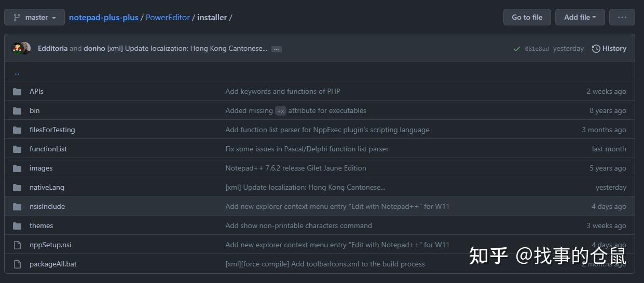Screen dimensions: 644x283
Task: Click '8 years ago' timestamp in bin row
Action: point(608,110)
